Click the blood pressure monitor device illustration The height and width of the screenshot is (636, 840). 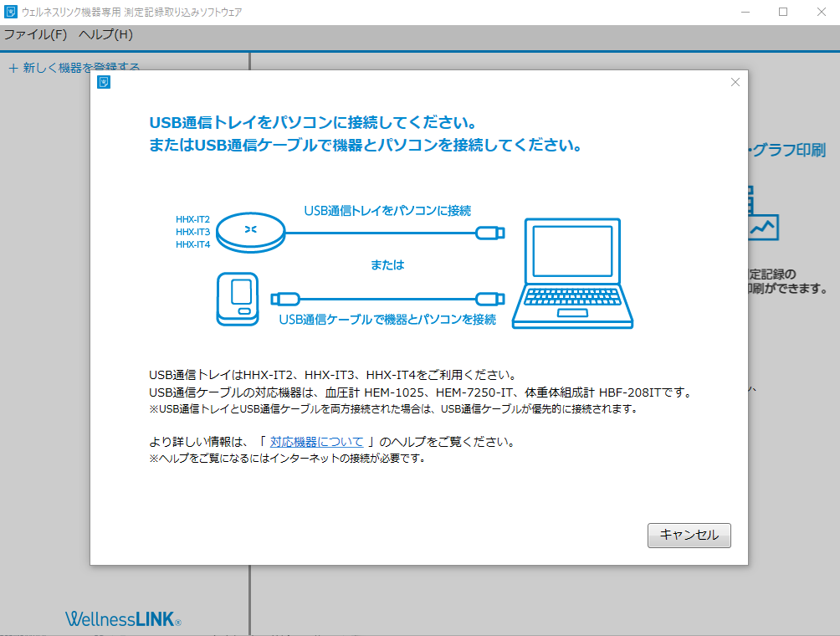[x=238, y=299]
